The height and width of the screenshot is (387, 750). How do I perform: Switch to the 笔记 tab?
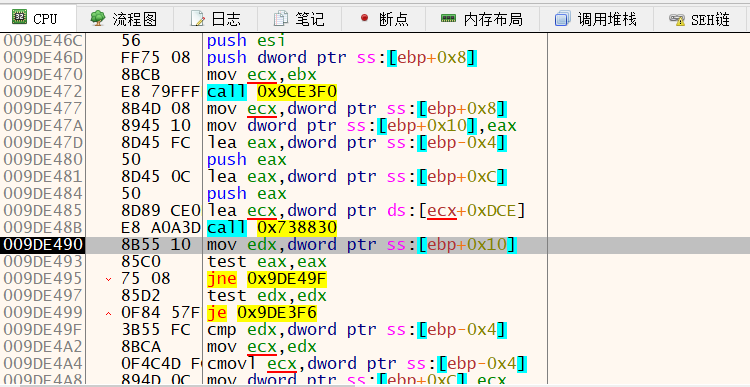click(x=299, y=19)
